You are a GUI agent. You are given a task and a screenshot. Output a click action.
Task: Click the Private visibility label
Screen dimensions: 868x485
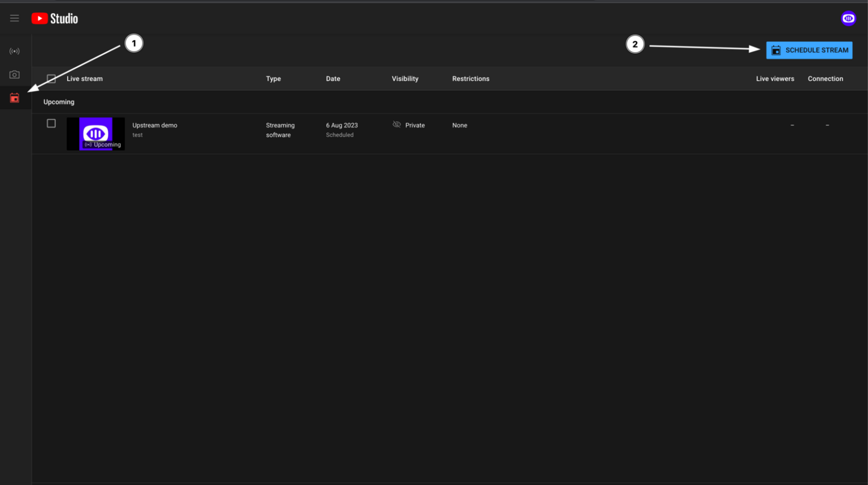coord(415,125)
